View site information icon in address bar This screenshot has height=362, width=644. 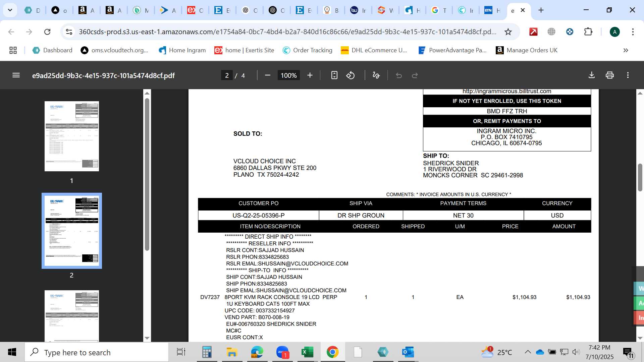coord(69,32)
